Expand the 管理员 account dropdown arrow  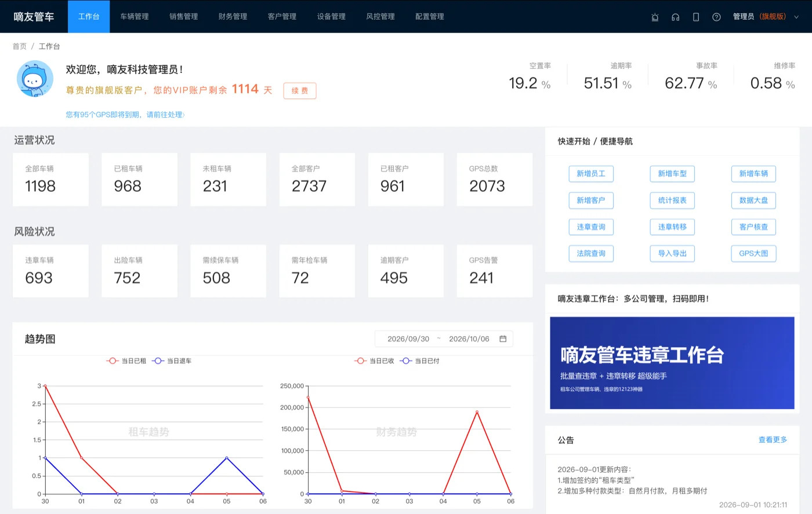tap(796, 17)
